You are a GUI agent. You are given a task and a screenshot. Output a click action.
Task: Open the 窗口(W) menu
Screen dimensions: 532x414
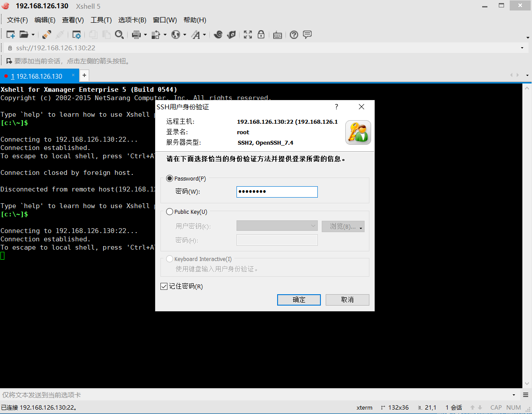(x=165, y=20)
